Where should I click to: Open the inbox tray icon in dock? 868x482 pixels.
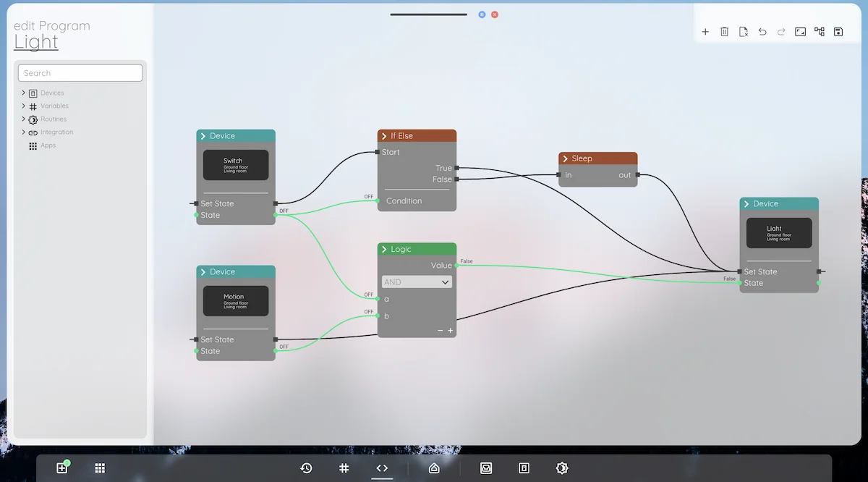(486, 468)
